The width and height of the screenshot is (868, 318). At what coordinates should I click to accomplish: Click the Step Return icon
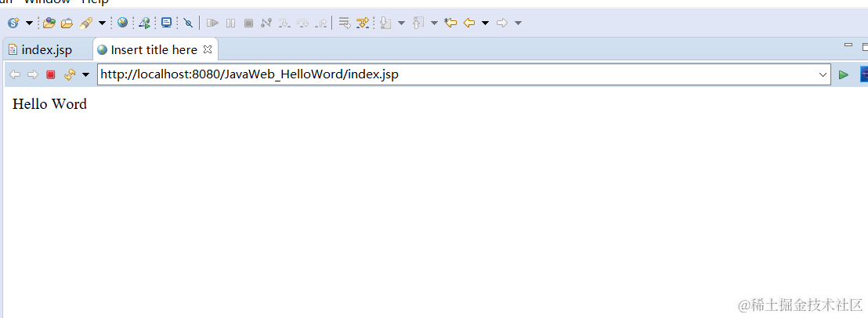tap(321, 23)
